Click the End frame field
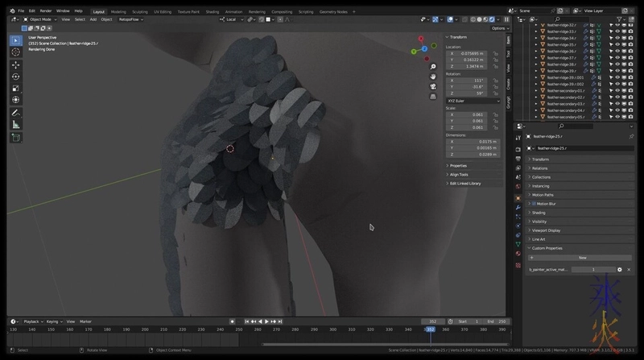Screen dimensions: 644x360 pos(496,321)
